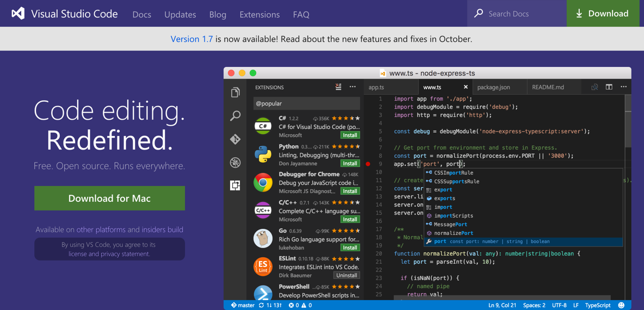Open Extensions panel more actions ellipsis

coord(352,86)
